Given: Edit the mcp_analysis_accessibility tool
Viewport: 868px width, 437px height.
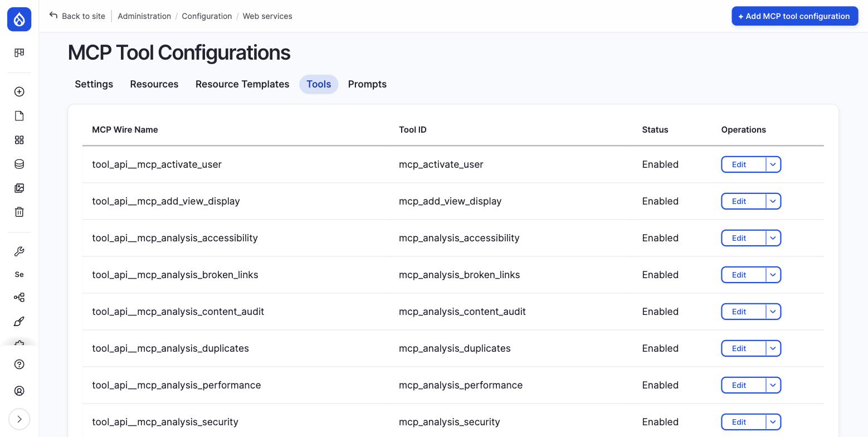Looking at the screenshot, I should (743, 238).
